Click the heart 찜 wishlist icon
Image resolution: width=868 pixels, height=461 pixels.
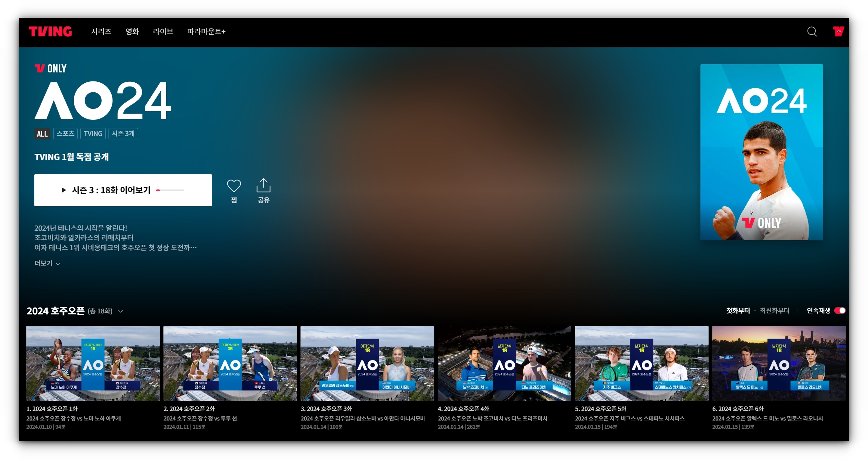(x=234, y=186)
